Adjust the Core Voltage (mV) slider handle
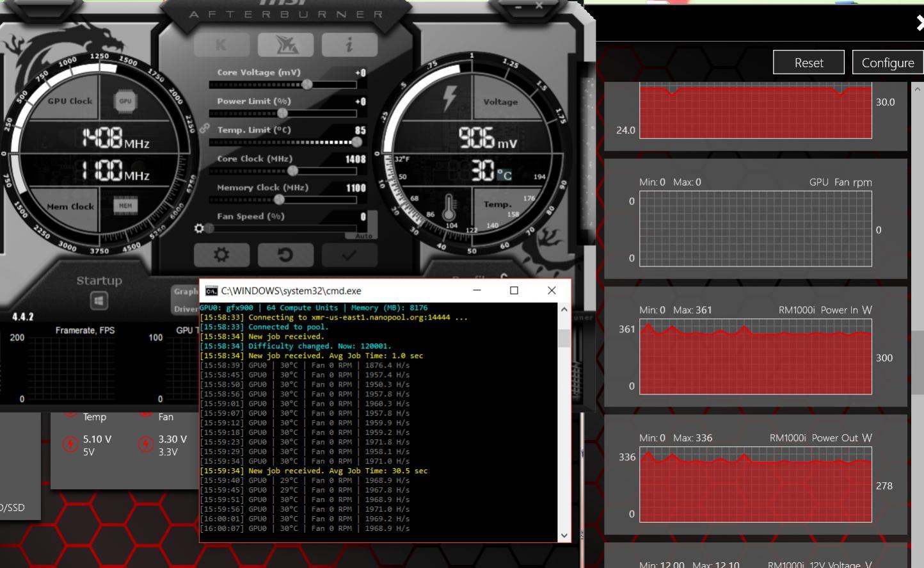The width and height of the screenshot is (924, 568). pos(307,85)
